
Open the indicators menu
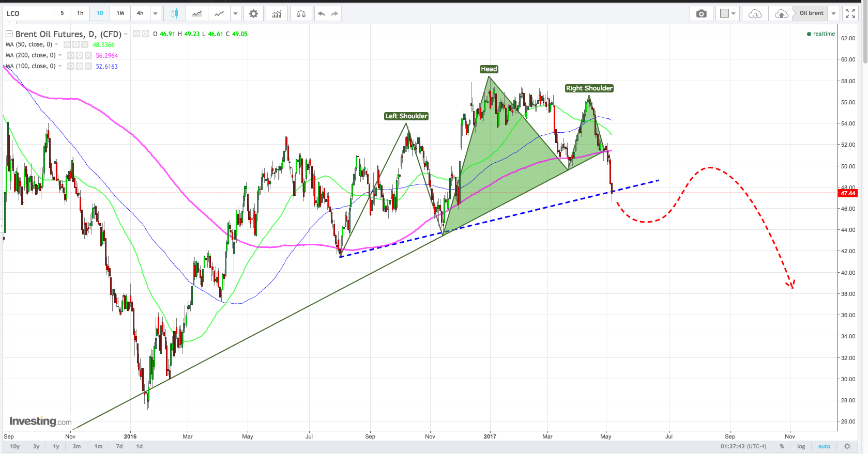coord(277,13)
